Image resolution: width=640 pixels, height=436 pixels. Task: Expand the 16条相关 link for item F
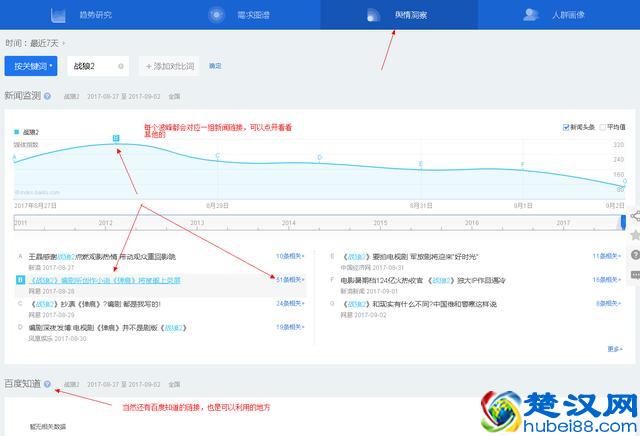click(x=607, y=280)
